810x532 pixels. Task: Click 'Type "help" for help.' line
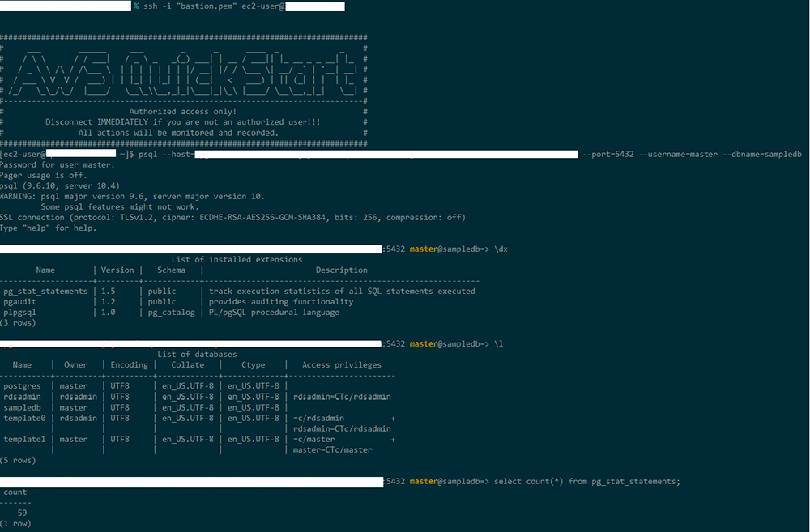(48, 228)
